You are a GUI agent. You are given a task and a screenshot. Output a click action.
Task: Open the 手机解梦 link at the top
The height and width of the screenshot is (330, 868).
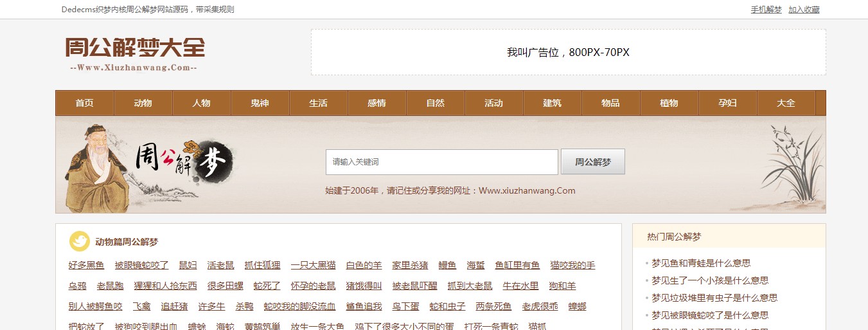point(766,10)
